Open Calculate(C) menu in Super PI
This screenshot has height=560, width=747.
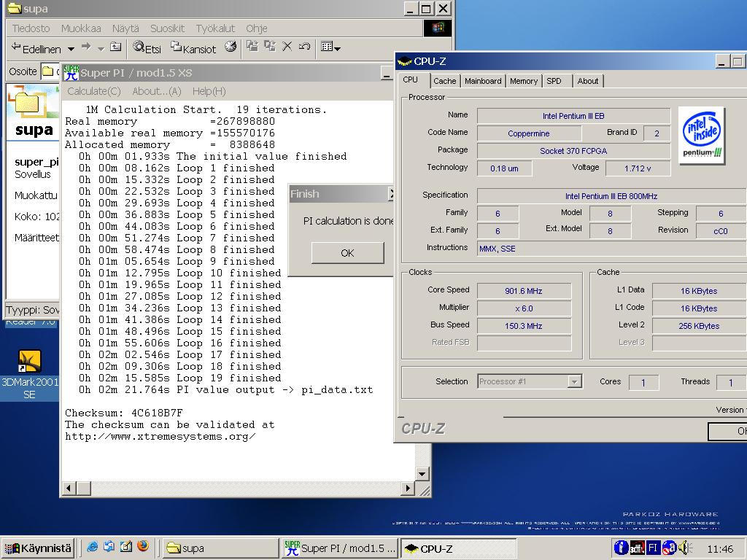tap(94, 91)
